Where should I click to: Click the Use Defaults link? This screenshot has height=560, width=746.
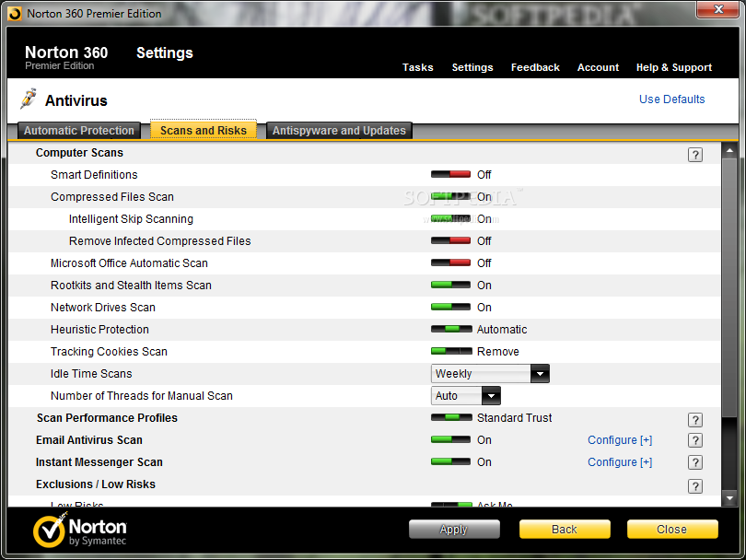[671, 99]
